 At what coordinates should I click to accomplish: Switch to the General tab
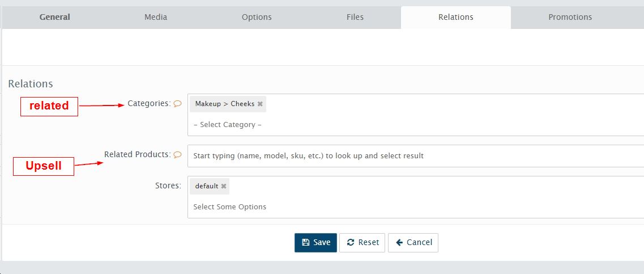point(54,17)
